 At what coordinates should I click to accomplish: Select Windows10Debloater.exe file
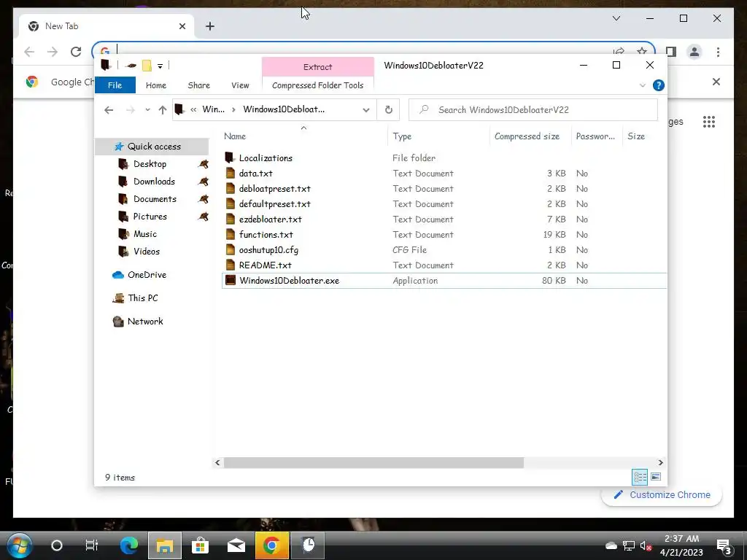pos(289,281)
